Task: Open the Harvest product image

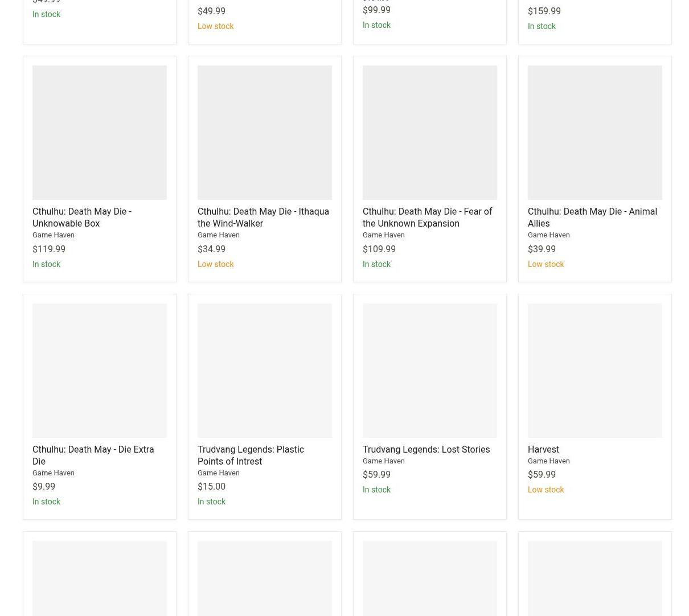Action: tap(595, 371)
